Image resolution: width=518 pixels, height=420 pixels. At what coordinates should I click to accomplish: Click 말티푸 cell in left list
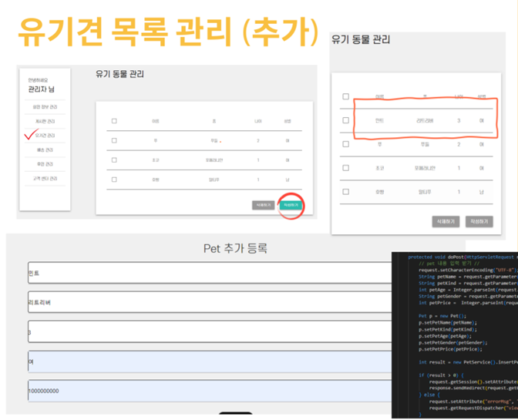[214, 180]
